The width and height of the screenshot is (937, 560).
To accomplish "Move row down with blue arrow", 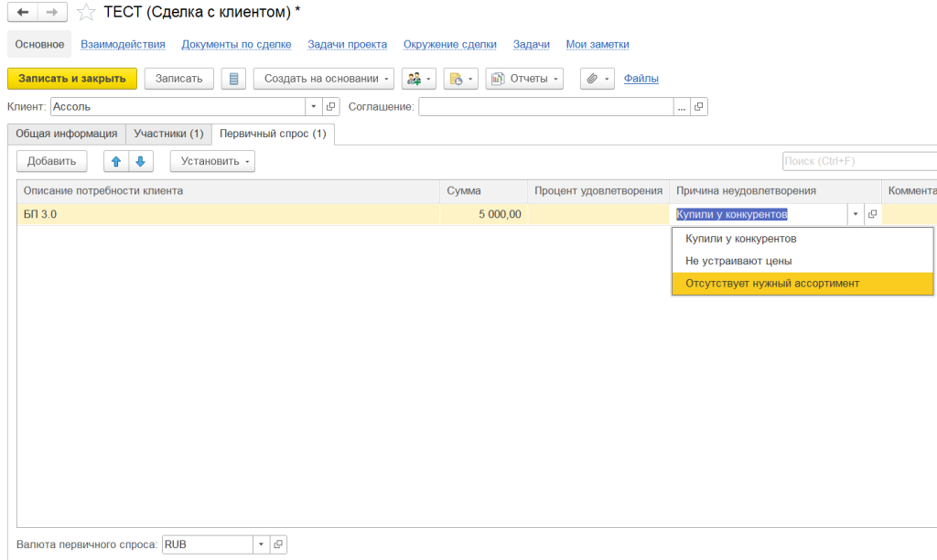I will 140,161.
